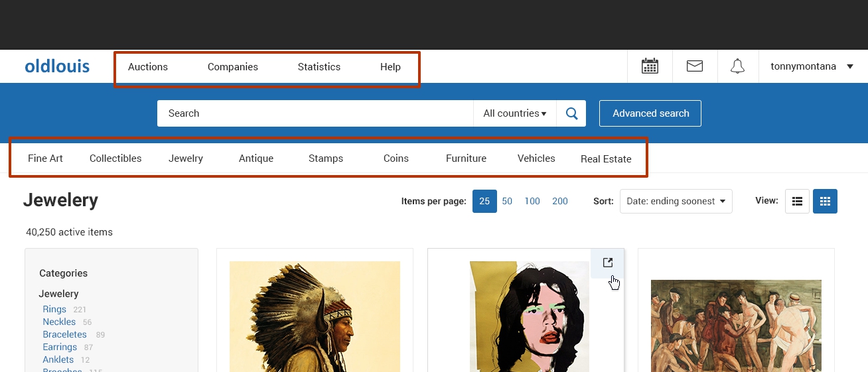The image size is (868, 372).
Task: Open the sort by Date dropdown
Action: [x=676, y=202]
